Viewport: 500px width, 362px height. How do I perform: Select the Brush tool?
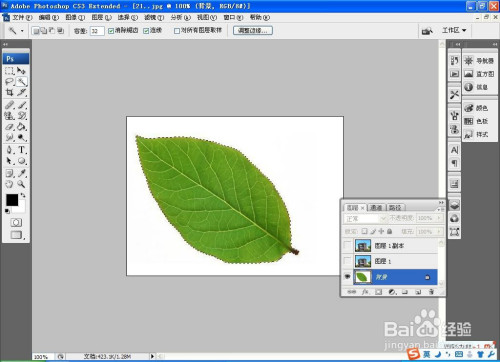(x=21, y=105)
